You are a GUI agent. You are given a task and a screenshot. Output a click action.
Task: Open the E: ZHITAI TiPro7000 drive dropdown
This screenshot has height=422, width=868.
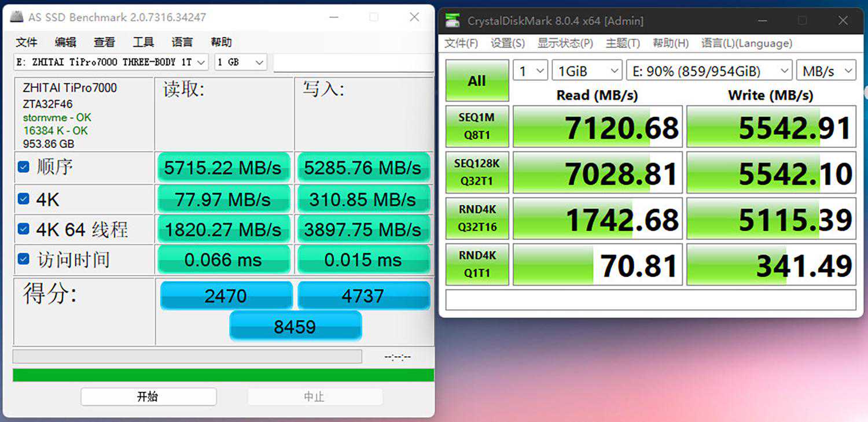point(111,62)
